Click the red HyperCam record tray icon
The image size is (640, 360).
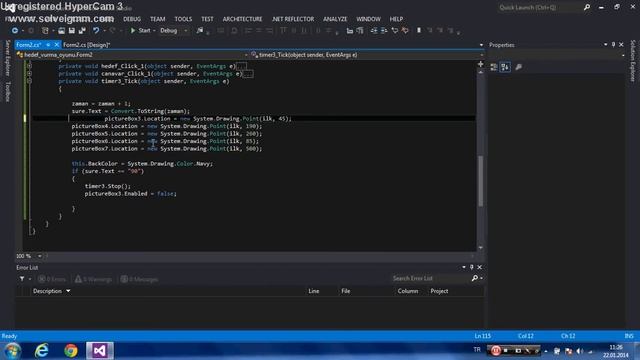pos(496,351)
